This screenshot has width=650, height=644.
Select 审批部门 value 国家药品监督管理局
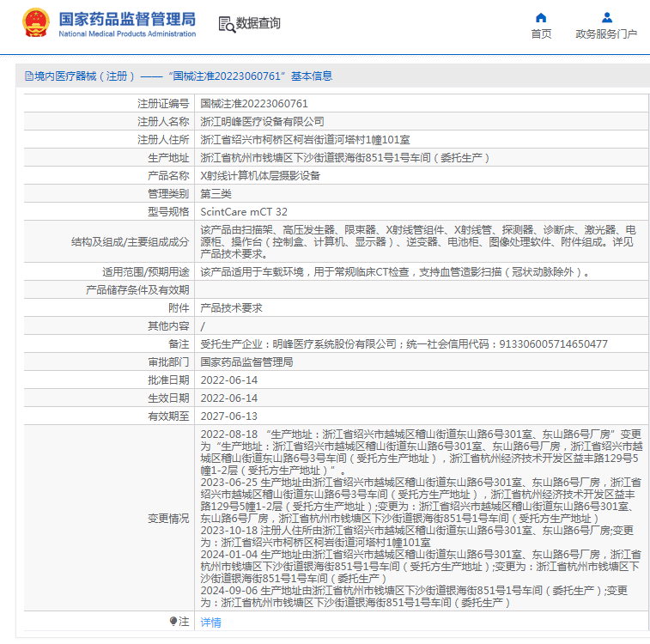[246, 362]
